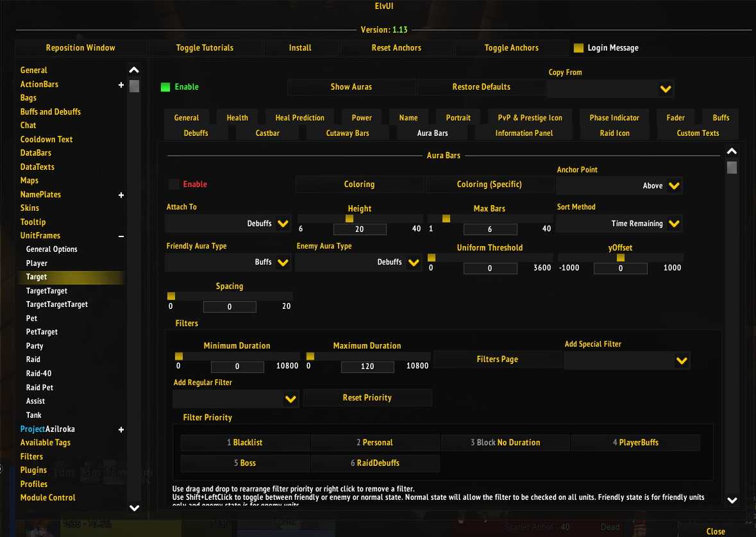Open the Sort Method dropdown

619,223
